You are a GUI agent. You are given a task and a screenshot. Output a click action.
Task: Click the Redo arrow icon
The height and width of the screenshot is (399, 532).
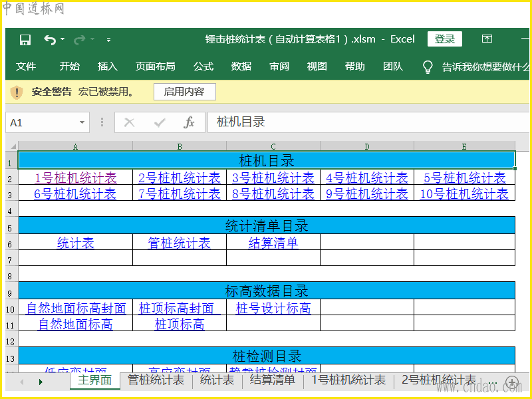tap(80, 40)
